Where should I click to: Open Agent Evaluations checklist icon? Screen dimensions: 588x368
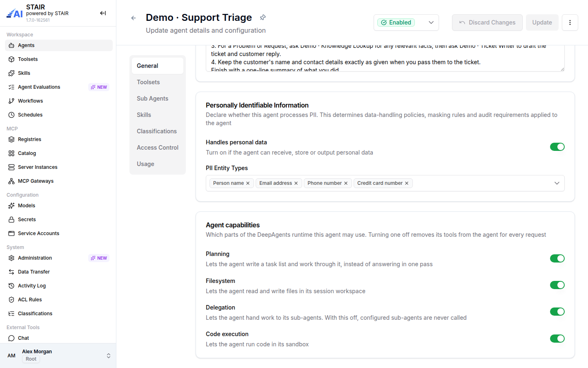pyautogui.click(x=11, y=87)
